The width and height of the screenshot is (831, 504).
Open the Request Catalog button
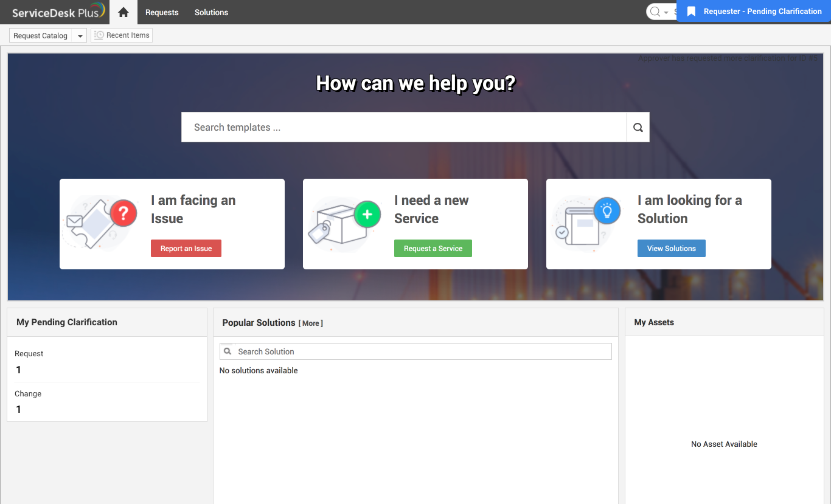(40, 36)
